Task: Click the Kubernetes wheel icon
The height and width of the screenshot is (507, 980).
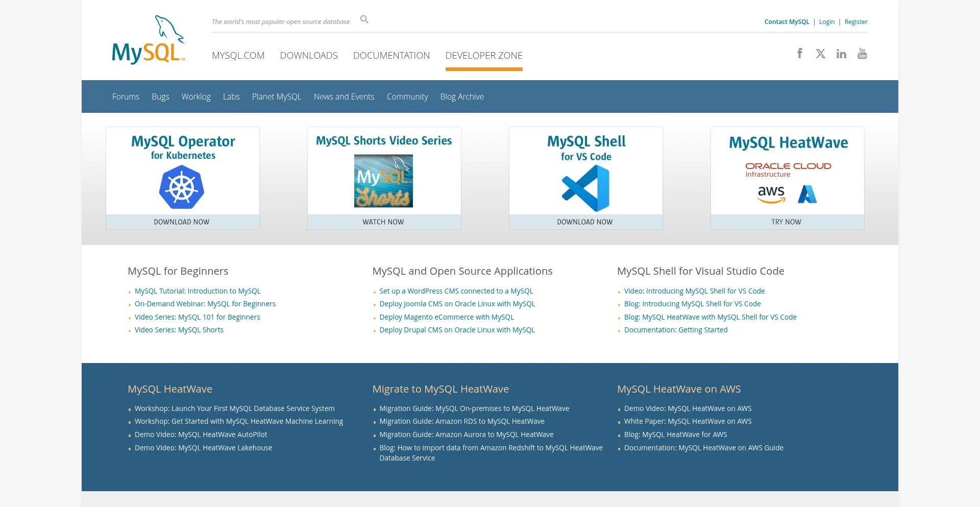Action: tap(182, 188)
